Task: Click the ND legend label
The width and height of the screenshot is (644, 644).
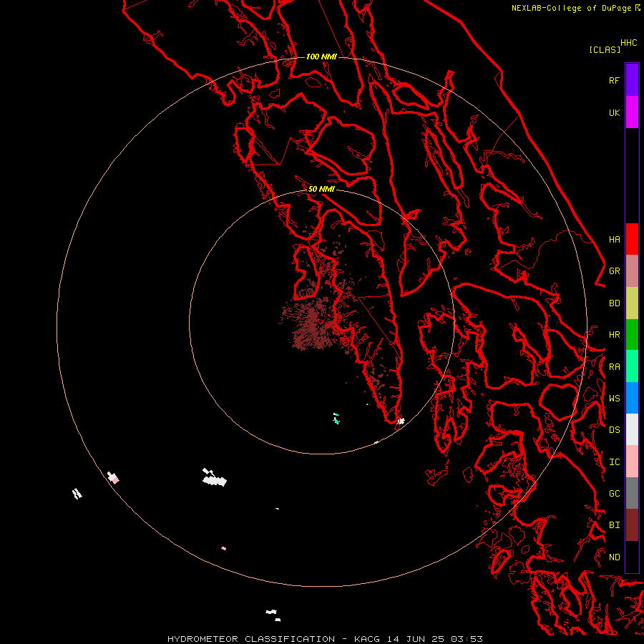Action: click(614, 557)
